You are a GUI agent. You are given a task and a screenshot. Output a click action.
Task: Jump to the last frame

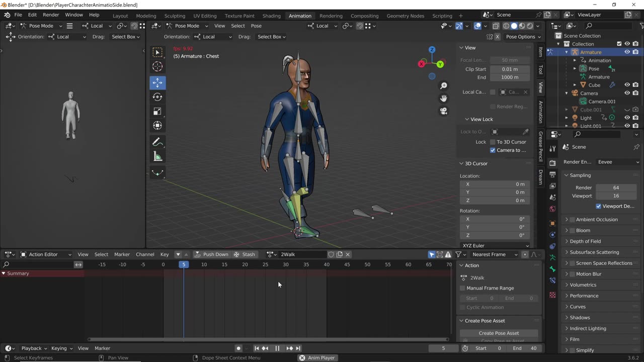tap(298, 348)
